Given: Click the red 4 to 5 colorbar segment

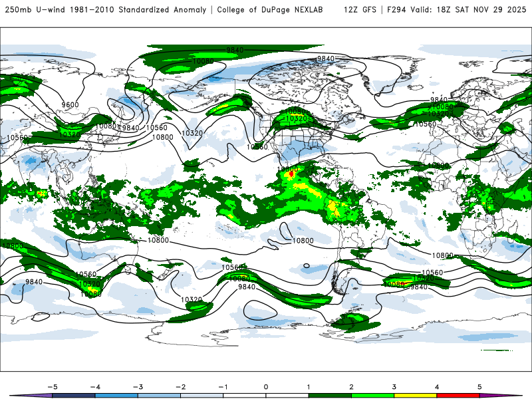Looking at the screenshot, I should (458, 396).
